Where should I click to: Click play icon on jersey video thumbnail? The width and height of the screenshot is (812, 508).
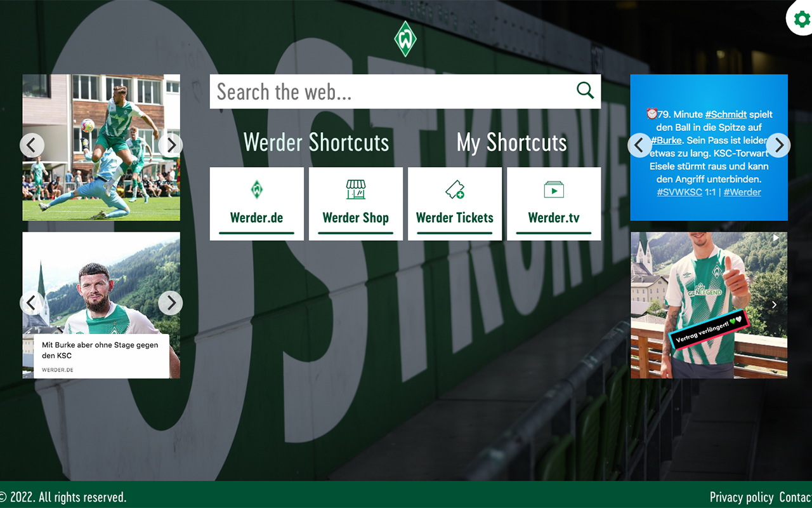775,238
